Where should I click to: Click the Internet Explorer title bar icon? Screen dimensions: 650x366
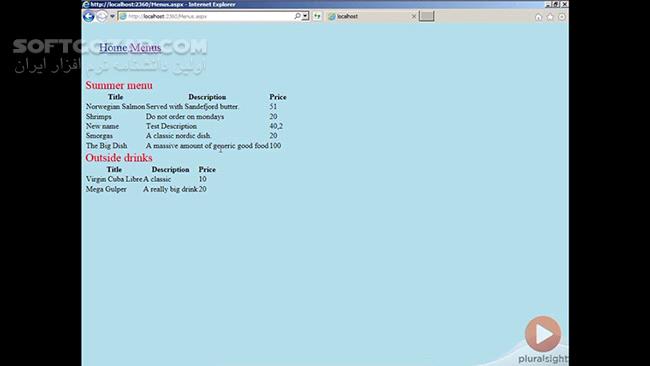[x=86, y=4]
